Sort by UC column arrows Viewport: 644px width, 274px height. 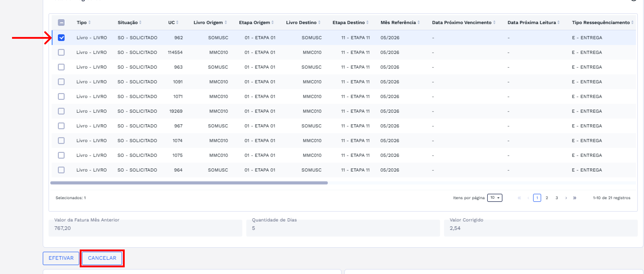(x=177, y=22)
